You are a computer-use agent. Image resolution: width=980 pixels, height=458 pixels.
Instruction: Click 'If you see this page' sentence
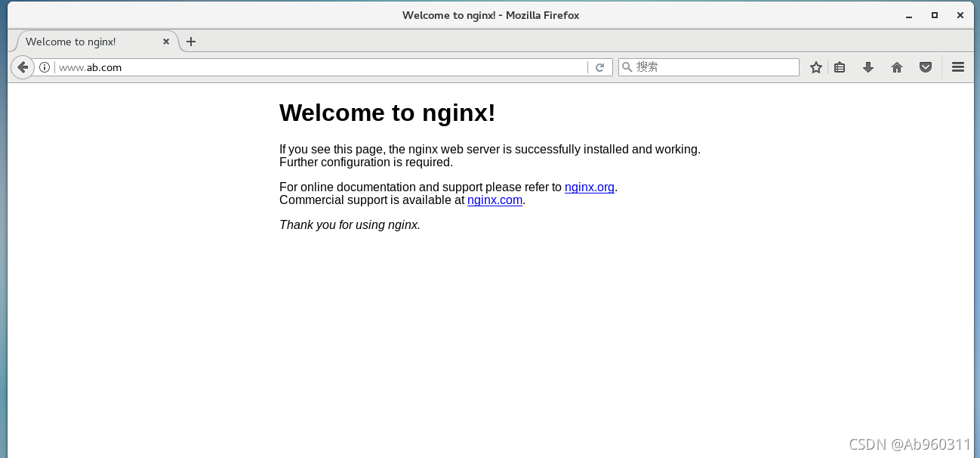(x=490, y=150)
